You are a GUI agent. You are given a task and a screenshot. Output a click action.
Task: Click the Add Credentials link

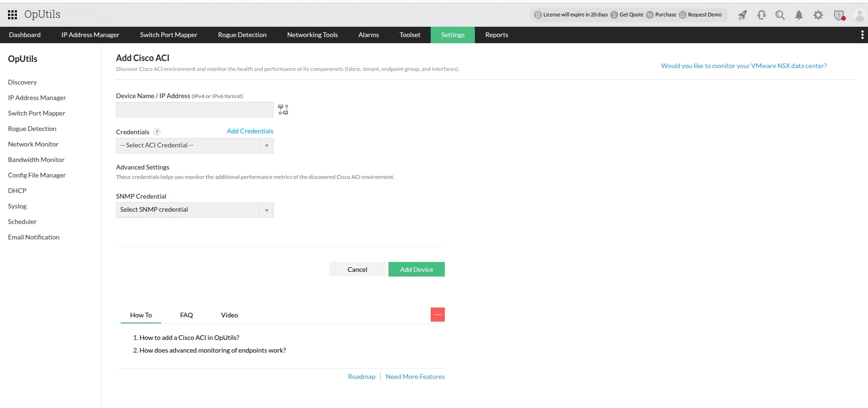250,131
